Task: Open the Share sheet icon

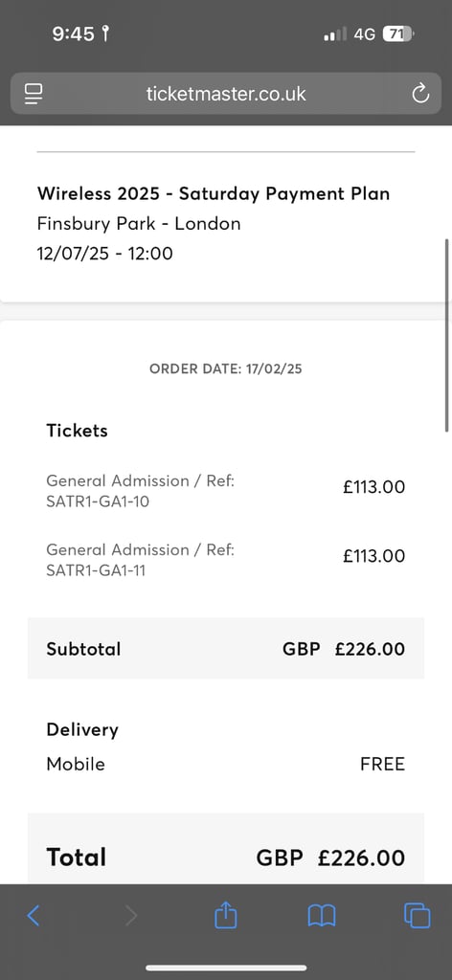Action: (226, 915)
